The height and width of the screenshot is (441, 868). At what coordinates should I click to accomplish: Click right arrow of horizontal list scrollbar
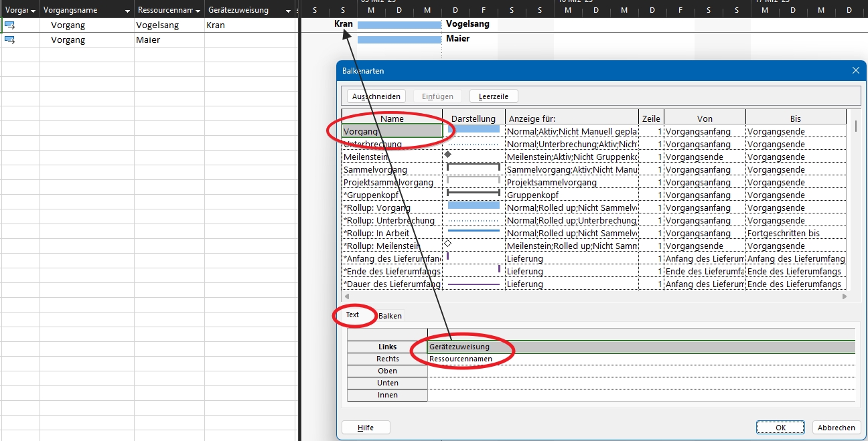(x=844, y=296)
